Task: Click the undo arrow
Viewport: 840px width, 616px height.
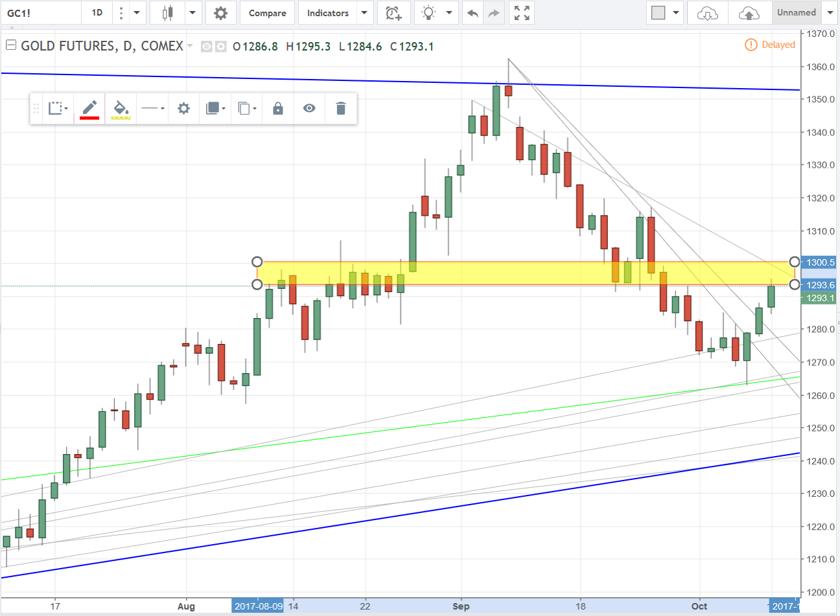Action: tap(472, 13)
